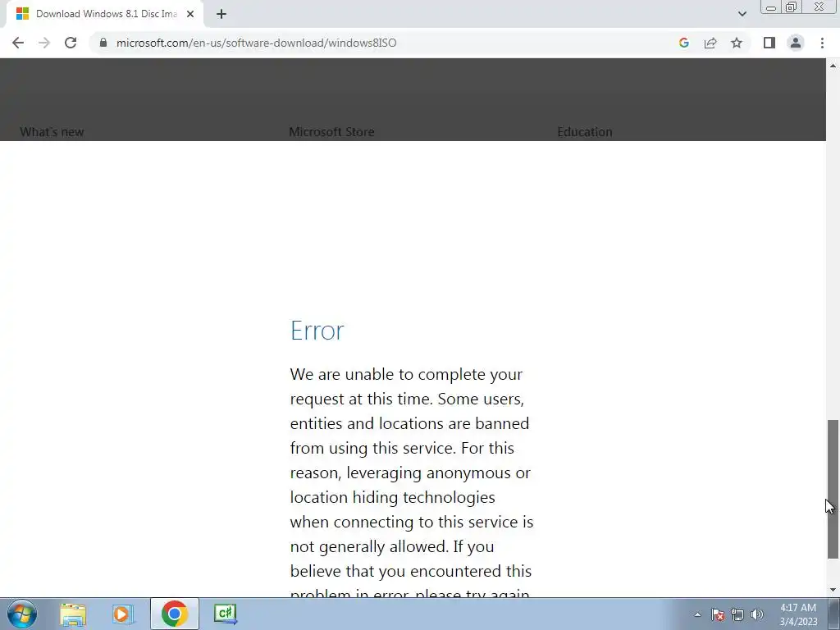Click the Error heading text
The height and width of the screenshot is (630, 840).
317,331
